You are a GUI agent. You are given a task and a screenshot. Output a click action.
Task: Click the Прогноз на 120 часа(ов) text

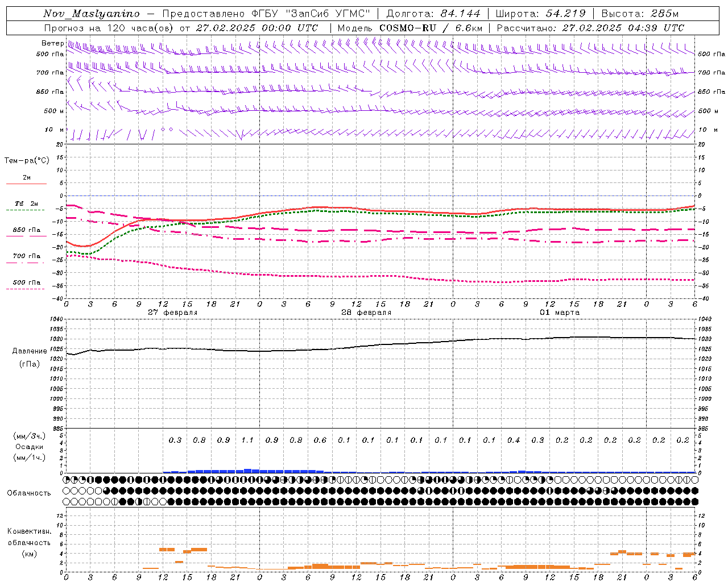point(109,28)
